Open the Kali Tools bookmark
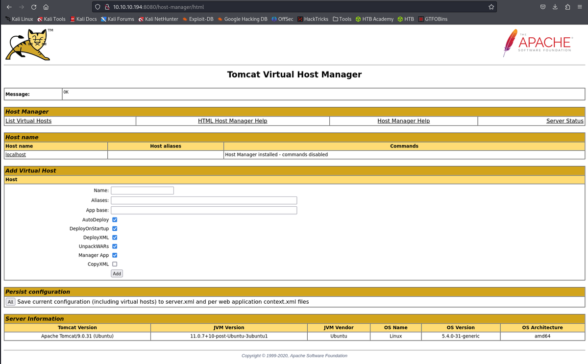588x364 pixels. pyautogui.click(x=51, y=19)
